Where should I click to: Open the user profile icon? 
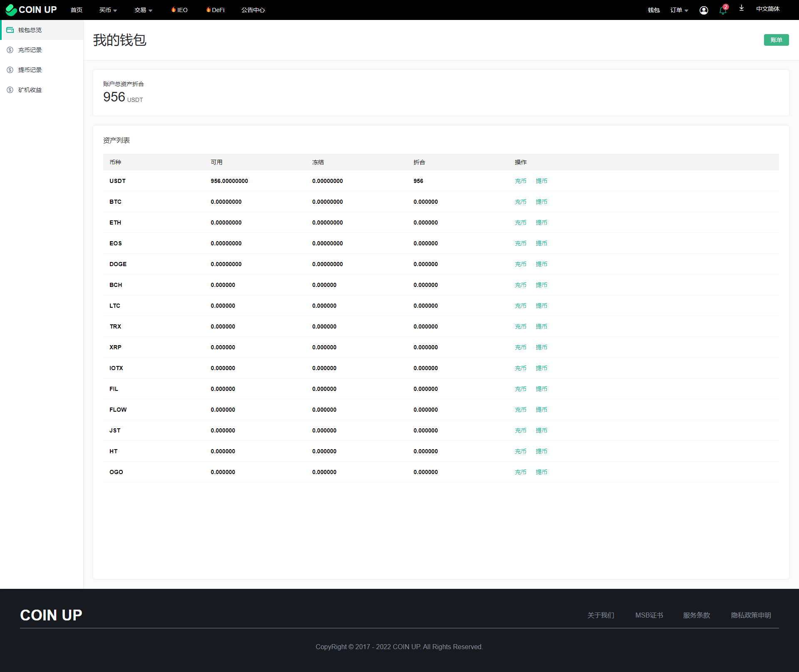coord(703,10)
